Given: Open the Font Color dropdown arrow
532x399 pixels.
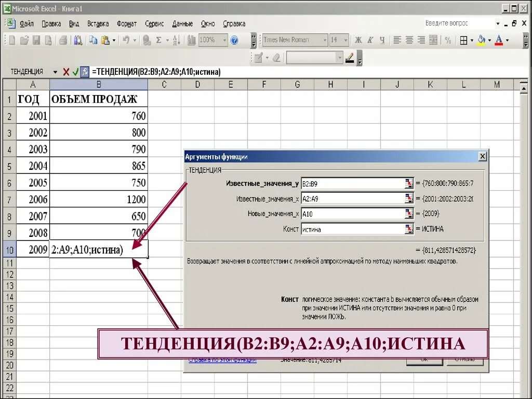Looking at the screenshot, I should pyautogui.click(x=507, y=41).
